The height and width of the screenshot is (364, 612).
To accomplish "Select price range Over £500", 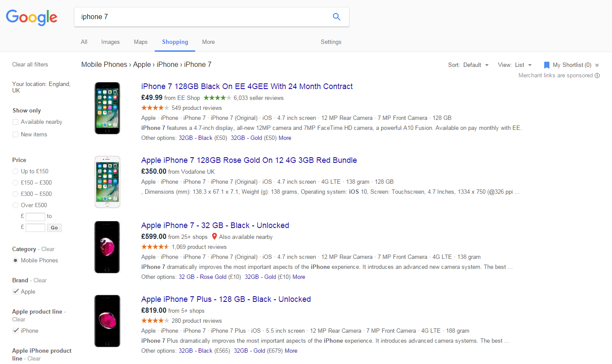I will 16,205.
